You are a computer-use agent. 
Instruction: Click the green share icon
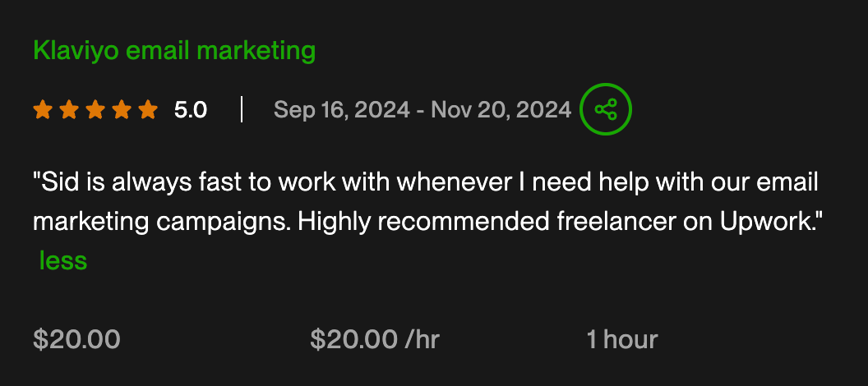(x=606, y=109)
